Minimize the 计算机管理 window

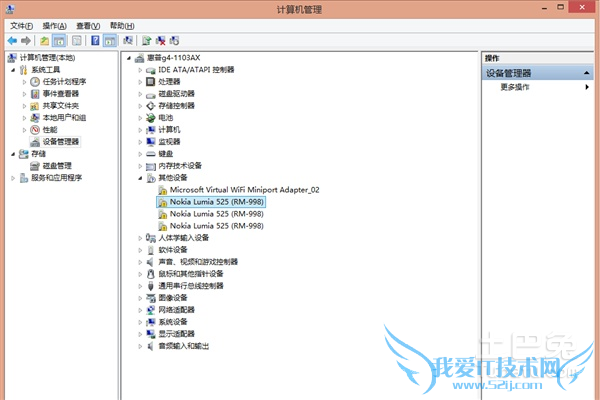point(544,8)
